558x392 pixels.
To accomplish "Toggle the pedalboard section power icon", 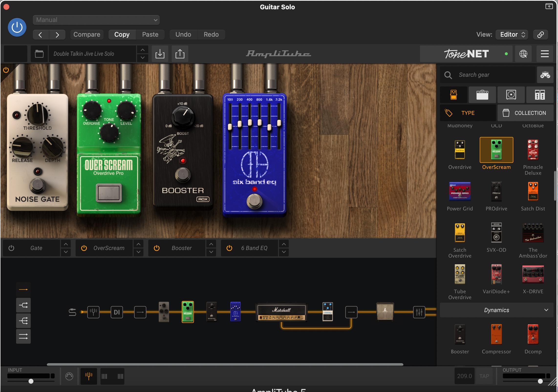I will coord(6,70).
